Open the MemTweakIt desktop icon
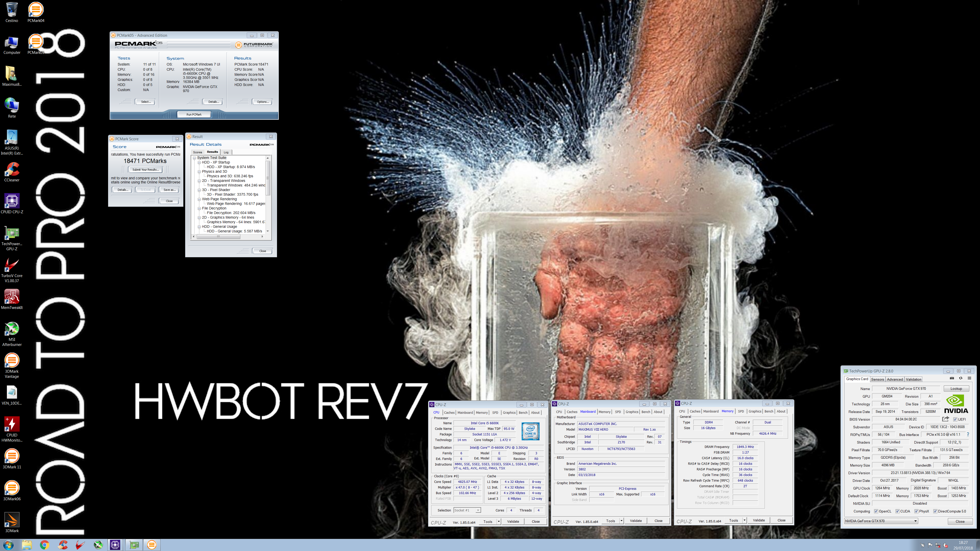Screen dimensions: 980x551 [x=12, y=300]
